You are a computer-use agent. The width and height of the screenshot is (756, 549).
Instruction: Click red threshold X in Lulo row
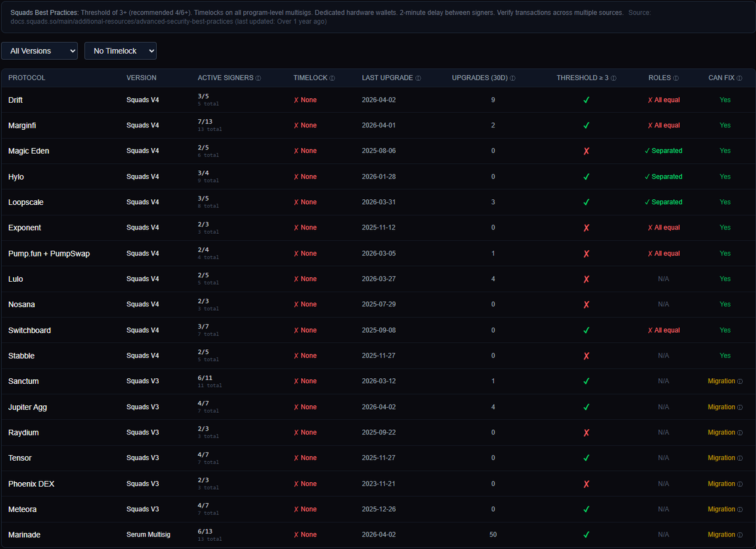pos(587,279)
